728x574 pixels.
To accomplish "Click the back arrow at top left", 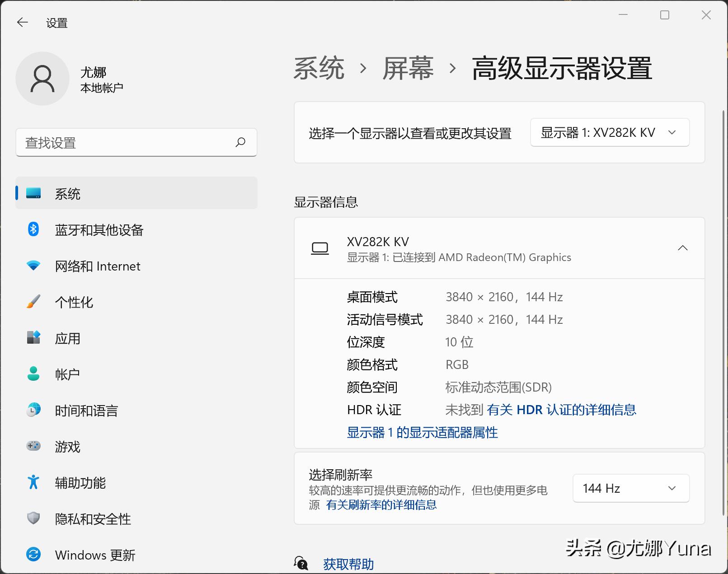I will tap(22, 22).
